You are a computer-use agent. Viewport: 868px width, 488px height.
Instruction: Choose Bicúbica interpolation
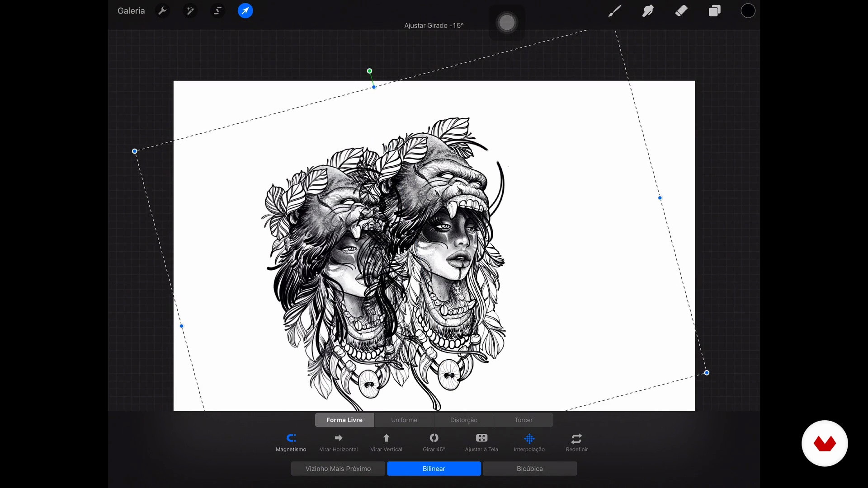pyautogui.click(x=530, y=469)
